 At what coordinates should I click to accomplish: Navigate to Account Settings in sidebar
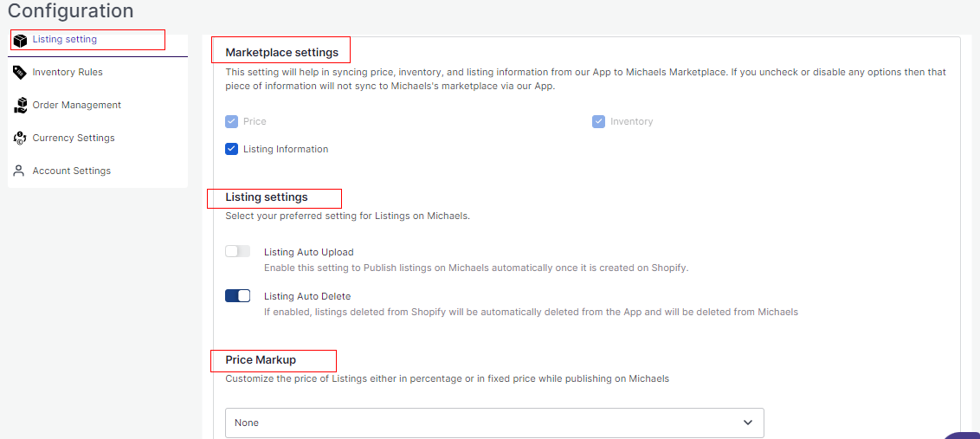pyautogui.click(x=72, y=171)
